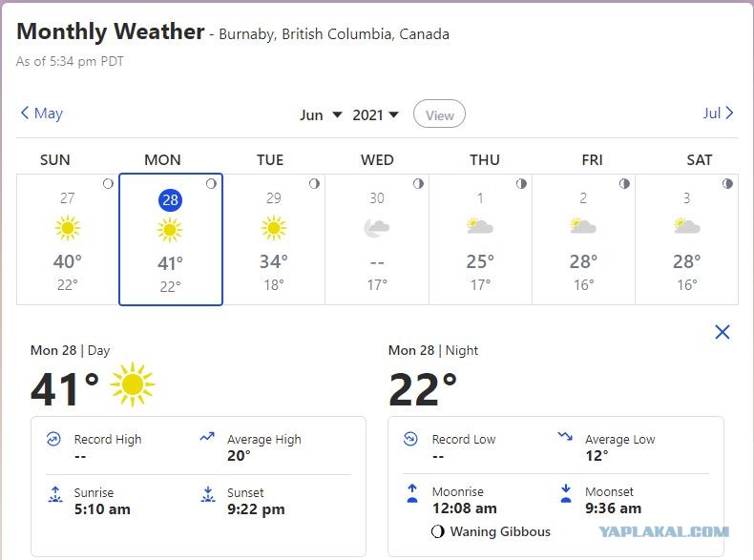Click the partly cloudy icon for Thursday 1
The width and height of the screenshot is (754, 560).
[480, 226]
